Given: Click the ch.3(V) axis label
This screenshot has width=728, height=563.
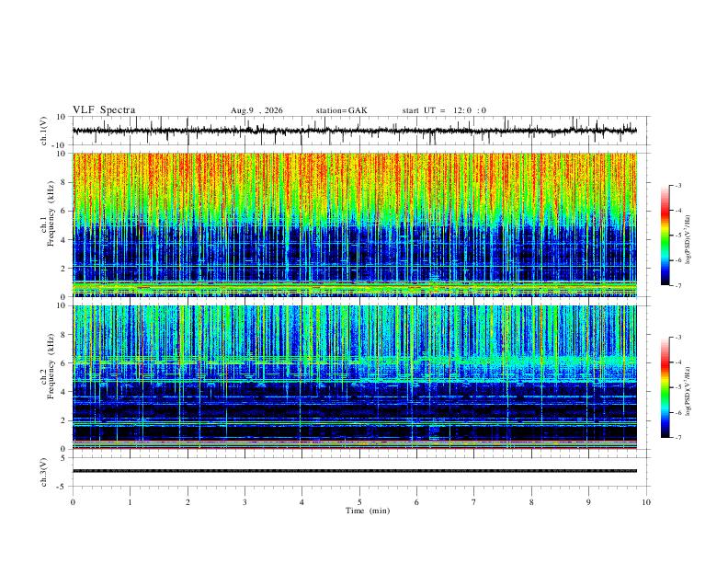Looking at the screenshot, I should click(44, 472).
